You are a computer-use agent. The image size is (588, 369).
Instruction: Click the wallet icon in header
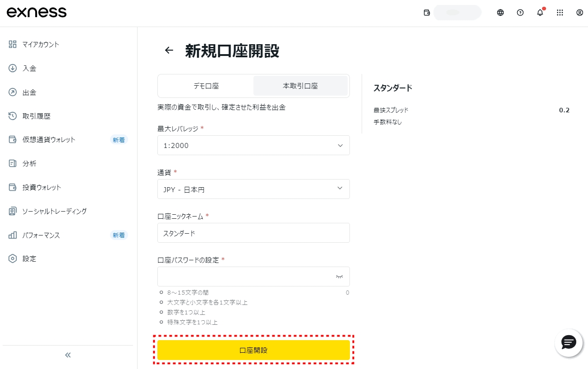(x=427, y=13)
